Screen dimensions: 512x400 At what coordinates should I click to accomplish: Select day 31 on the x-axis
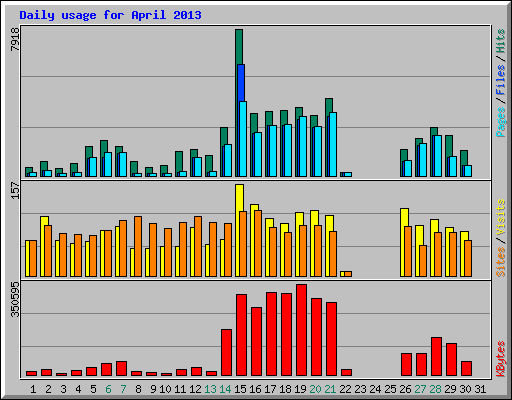(x=480, y=389)
